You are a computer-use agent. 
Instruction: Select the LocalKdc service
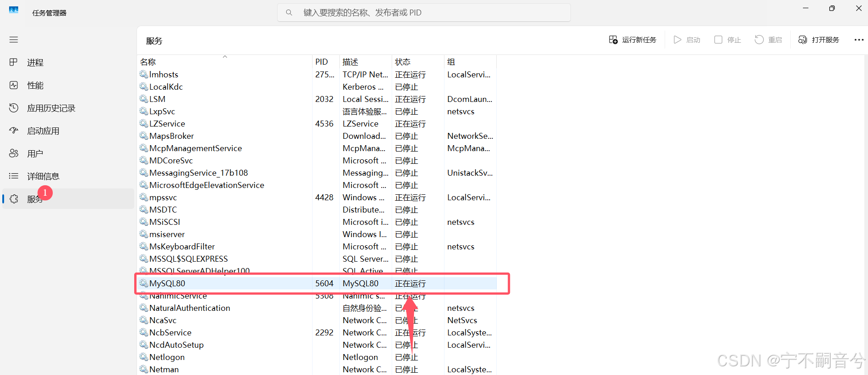click(x=166, y=87)
